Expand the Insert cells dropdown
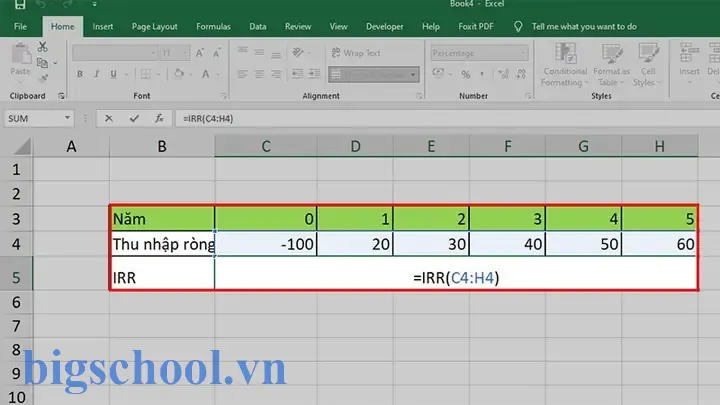This screenshot has height=405, width=720. point(689,83)
